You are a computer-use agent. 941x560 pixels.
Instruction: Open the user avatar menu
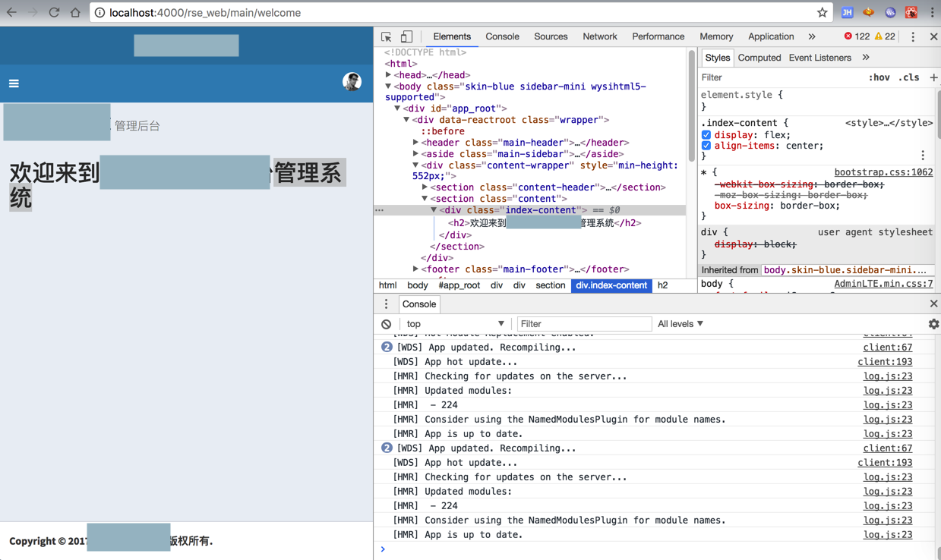pyautogui.click(x=352, y=82)
